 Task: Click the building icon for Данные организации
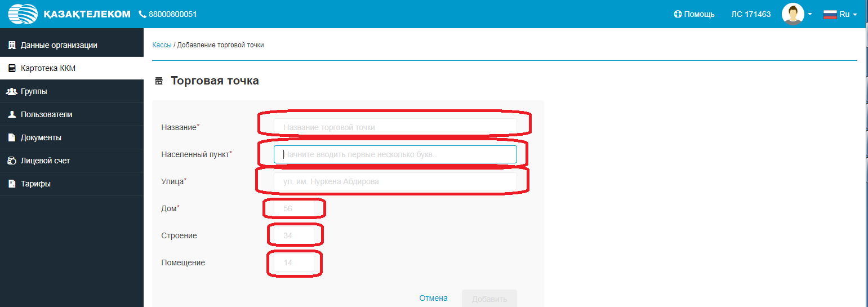[x=12, y=45]
